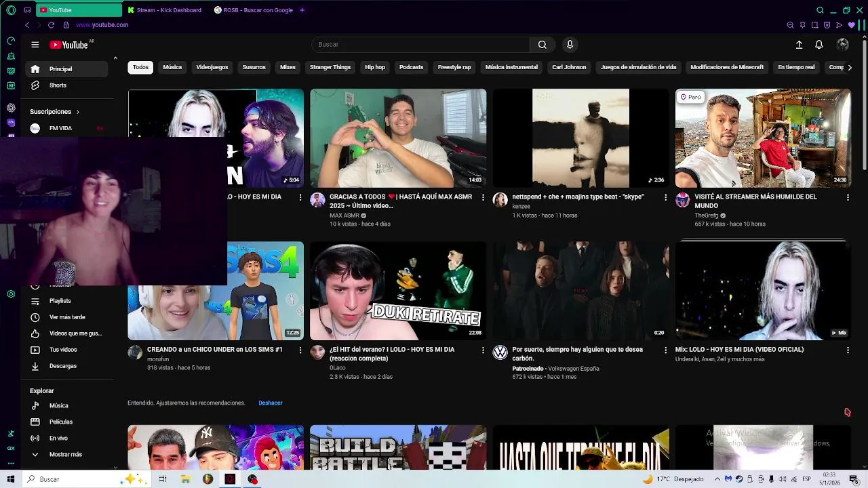
Task: Open the FM VIDA subscription channel
Action: (66, 128)
